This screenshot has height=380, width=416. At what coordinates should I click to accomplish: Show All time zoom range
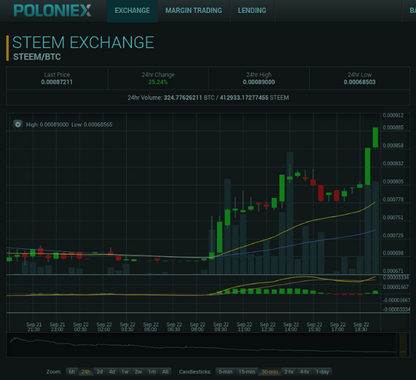click(165, 372)
